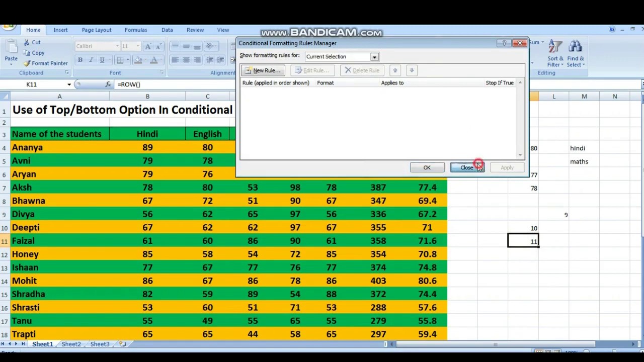This screenshot has width=644, height=362.
Task: Open the Page Layout ribbon tab
Action: click(x=97, y=30)
